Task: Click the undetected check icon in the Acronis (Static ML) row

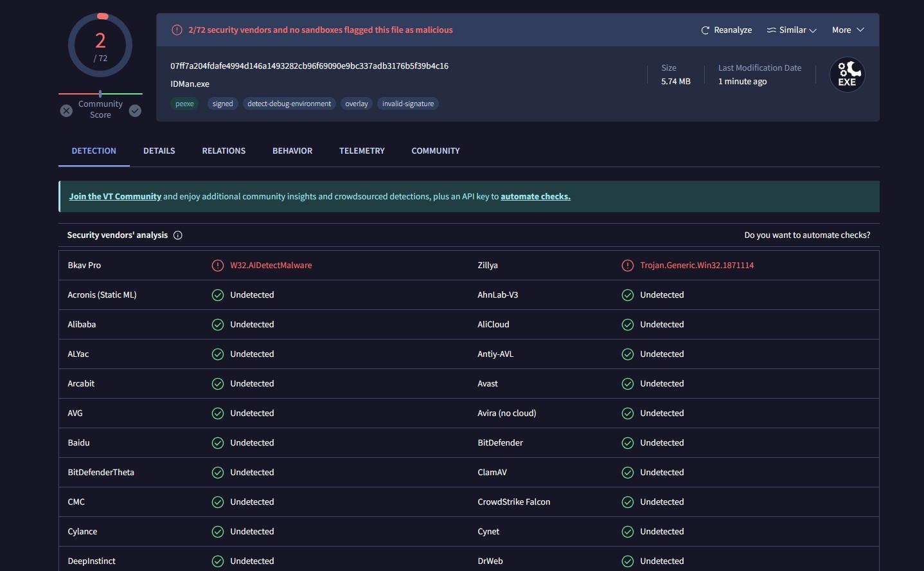Action: pos(218,295)
